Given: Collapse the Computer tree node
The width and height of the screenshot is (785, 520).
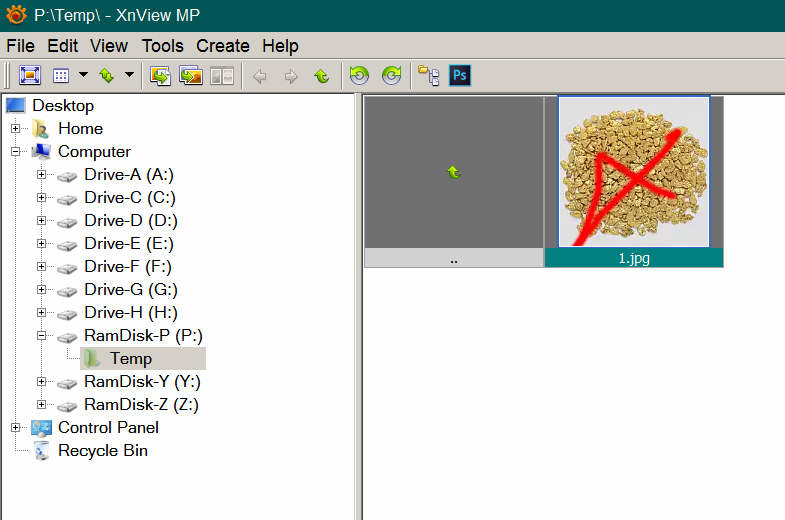Looking at the screenshot, I should point(16,152).
